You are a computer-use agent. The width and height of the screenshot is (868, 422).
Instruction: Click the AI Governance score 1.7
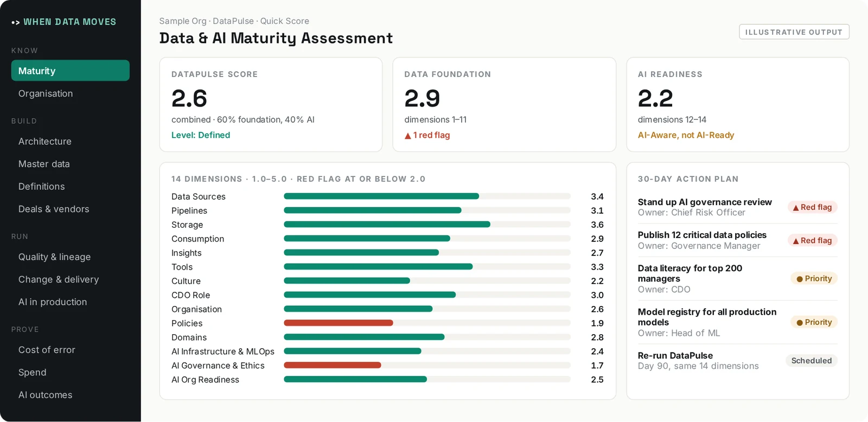tap(597, 366)
